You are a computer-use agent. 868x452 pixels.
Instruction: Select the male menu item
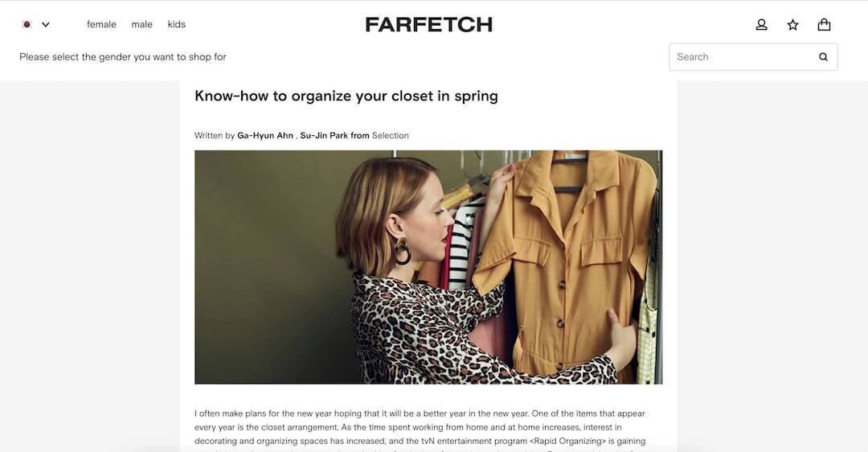(x=141, y=24)
